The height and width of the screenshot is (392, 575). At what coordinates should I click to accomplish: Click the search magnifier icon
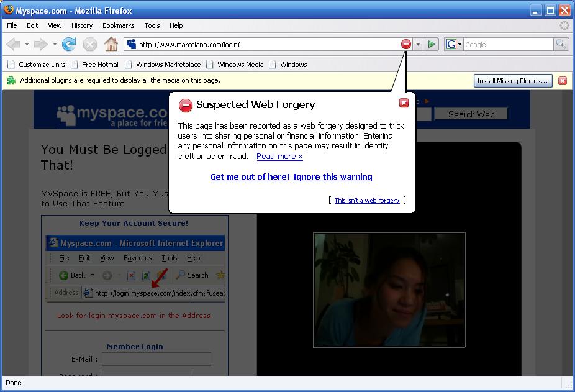[x=561, y=44]
